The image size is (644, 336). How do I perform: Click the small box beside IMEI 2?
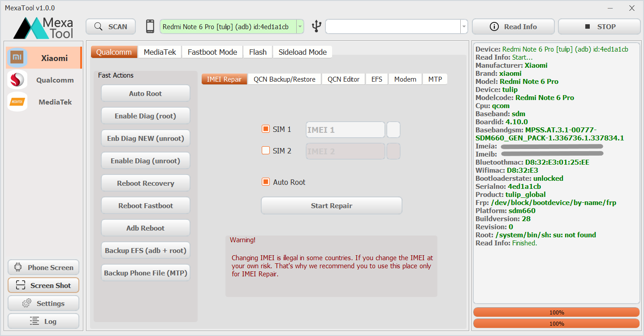click(x=393, y=151)
